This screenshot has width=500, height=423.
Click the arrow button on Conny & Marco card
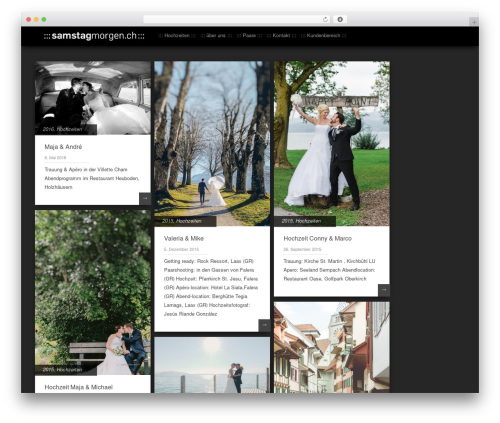[x=384, y=290]
